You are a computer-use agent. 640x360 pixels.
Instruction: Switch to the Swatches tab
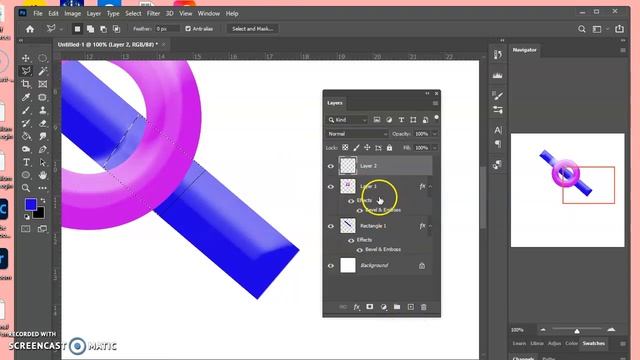click(593, 343)
